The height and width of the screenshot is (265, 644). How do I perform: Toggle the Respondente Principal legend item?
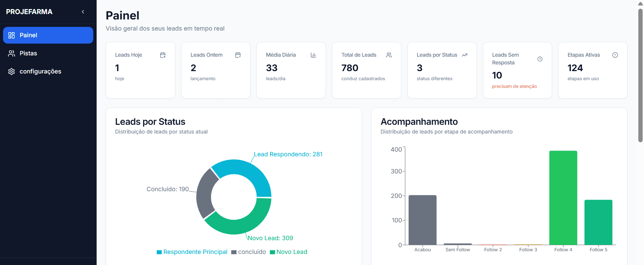tap(192, 252)
